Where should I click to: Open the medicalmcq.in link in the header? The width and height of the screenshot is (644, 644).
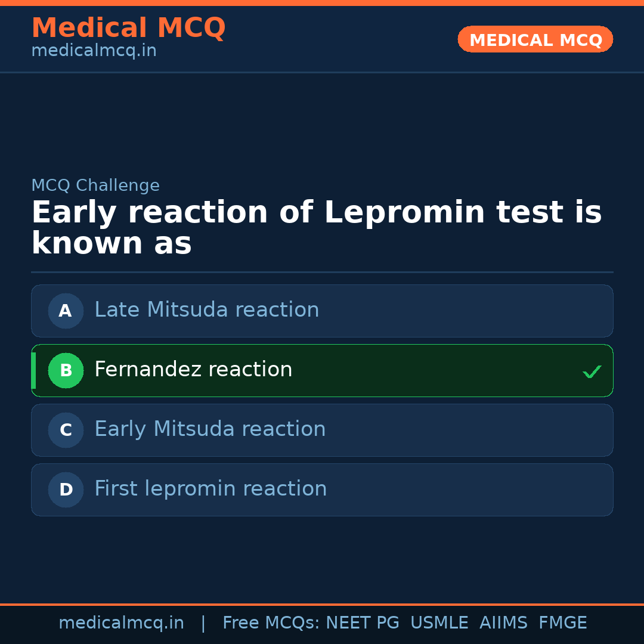94,51
